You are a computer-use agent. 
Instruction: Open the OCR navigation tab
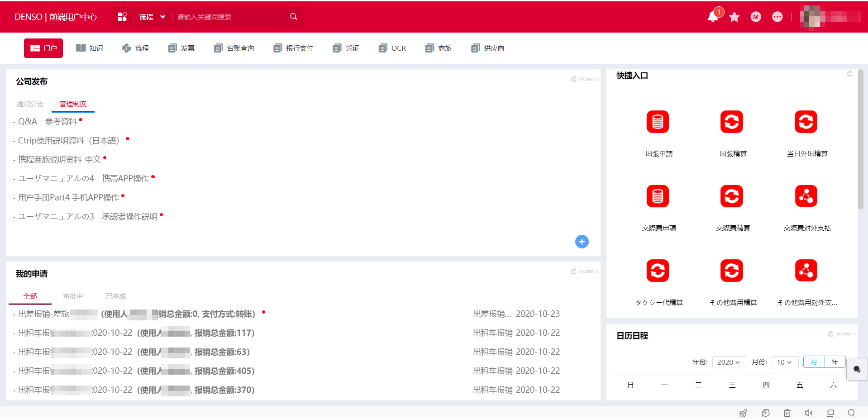tap(392, 48)
